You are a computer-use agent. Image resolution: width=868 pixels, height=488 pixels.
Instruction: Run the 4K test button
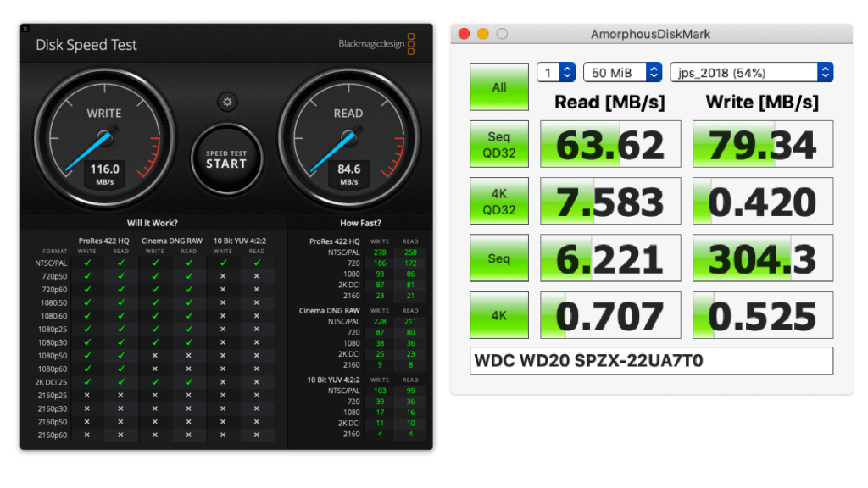[498, 315]
